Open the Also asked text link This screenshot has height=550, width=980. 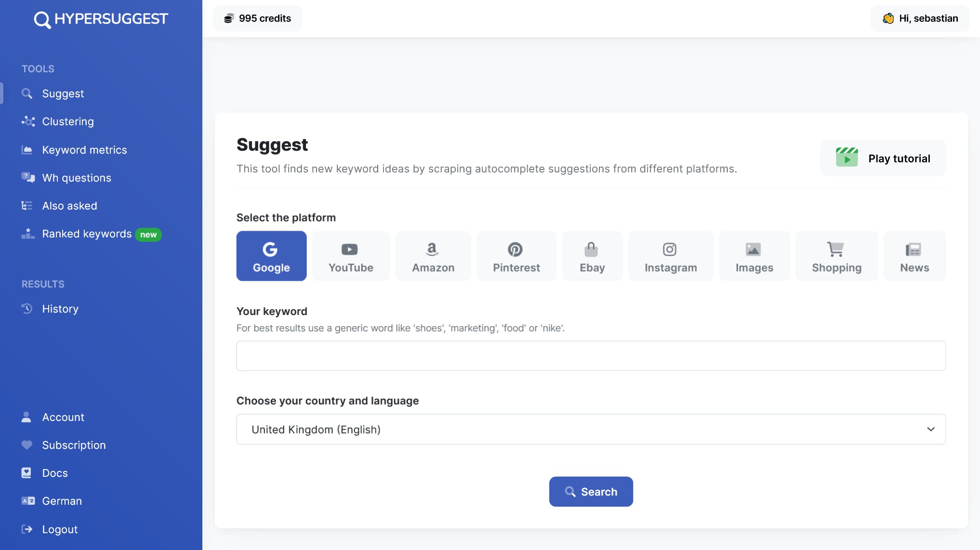click(x=69, y=206)
